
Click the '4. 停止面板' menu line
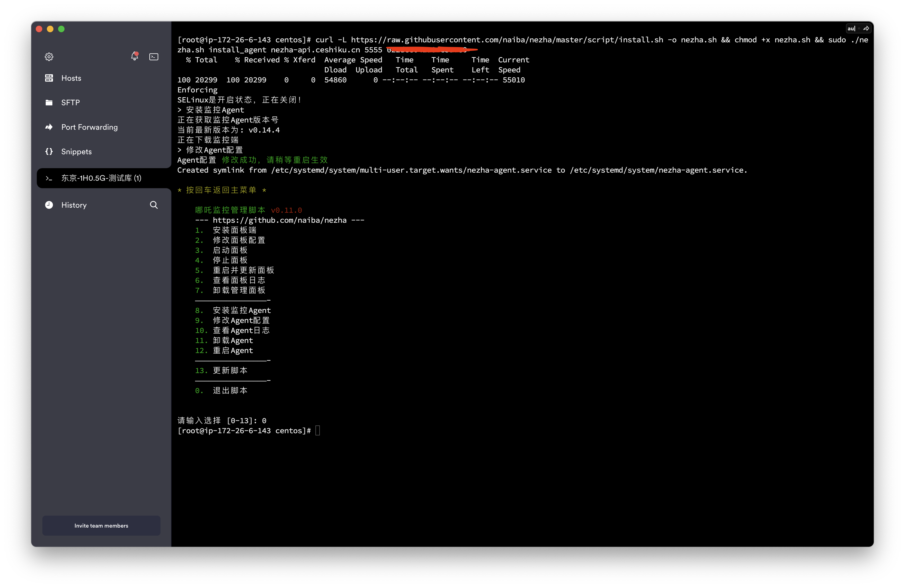(221, 261)
